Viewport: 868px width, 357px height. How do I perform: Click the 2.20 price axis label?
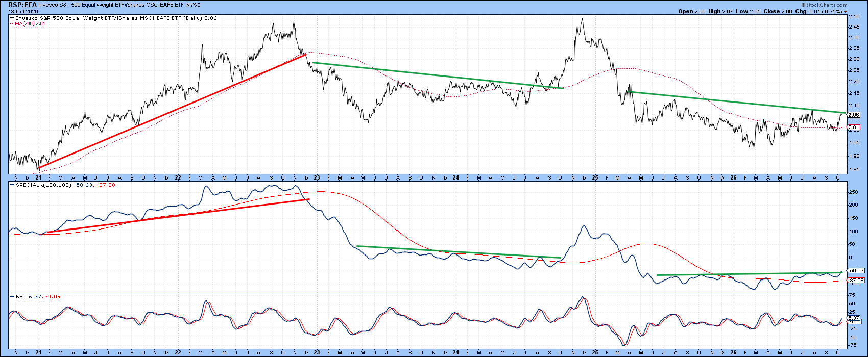pyautogui.click(x=854, y=82)
